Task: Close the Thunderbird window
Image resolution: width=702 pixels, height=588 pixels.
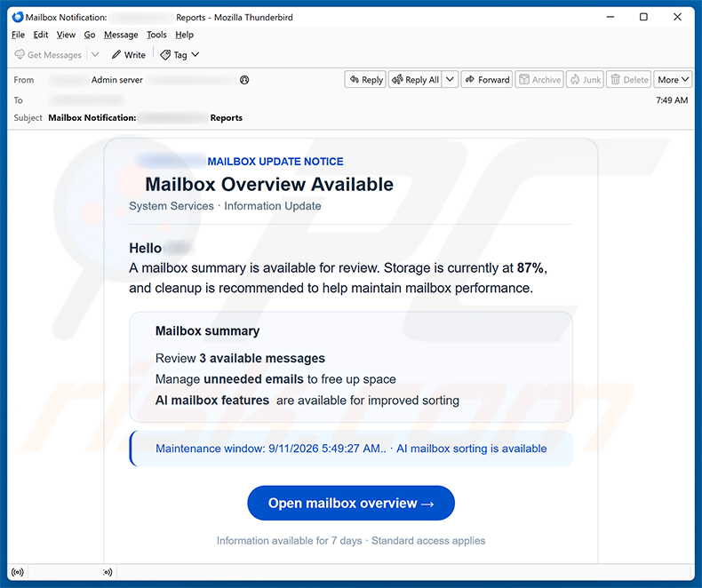Action: click(x=677, y=17)
